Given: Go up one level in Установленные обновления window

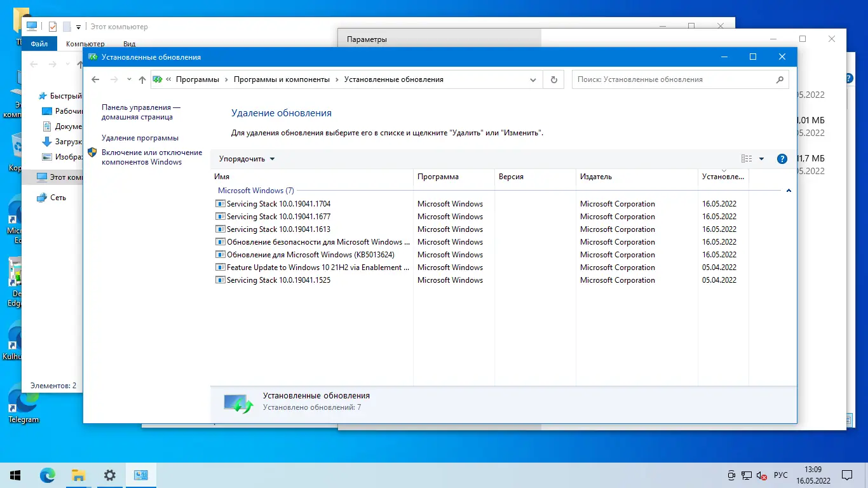Looking at the screenshot, I should (x=142, y=79).
